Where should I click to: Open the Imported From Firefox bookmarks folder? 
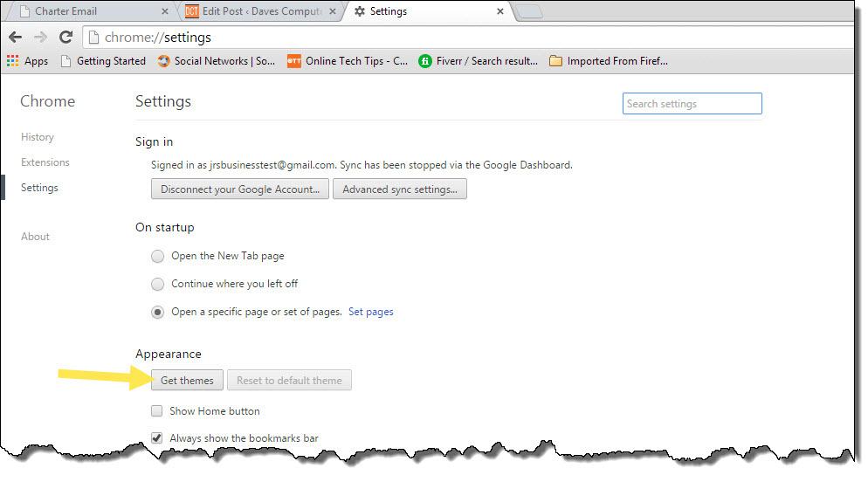coord(608,61)
